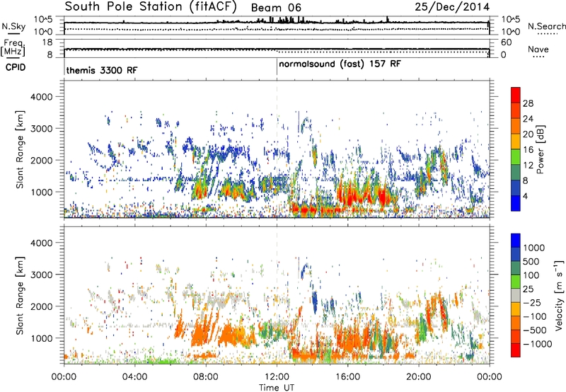Click the '20:00' time axis label

click(418, 377)
